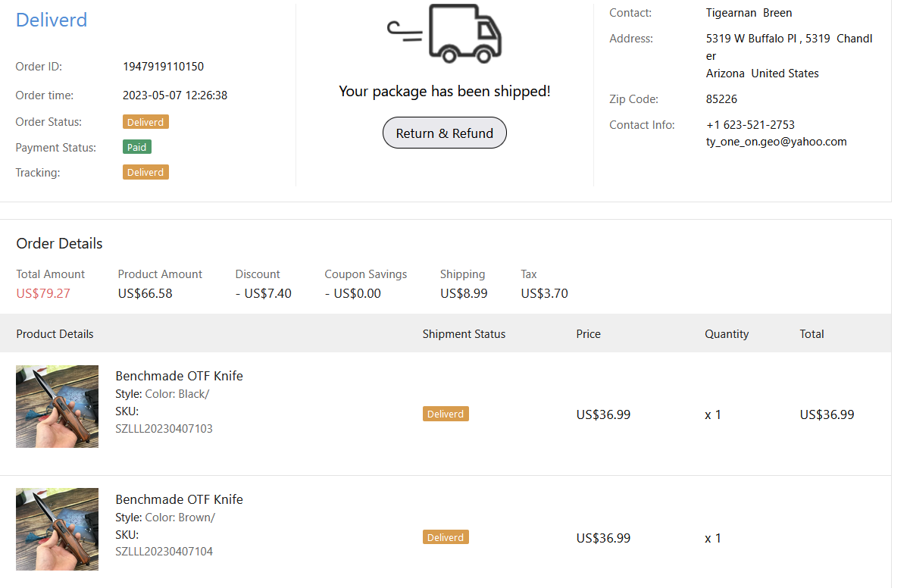The width and height of the screenshot is (910, 588).
Task: Click the blue Deliverd page heading
Action: coord(52,20)
